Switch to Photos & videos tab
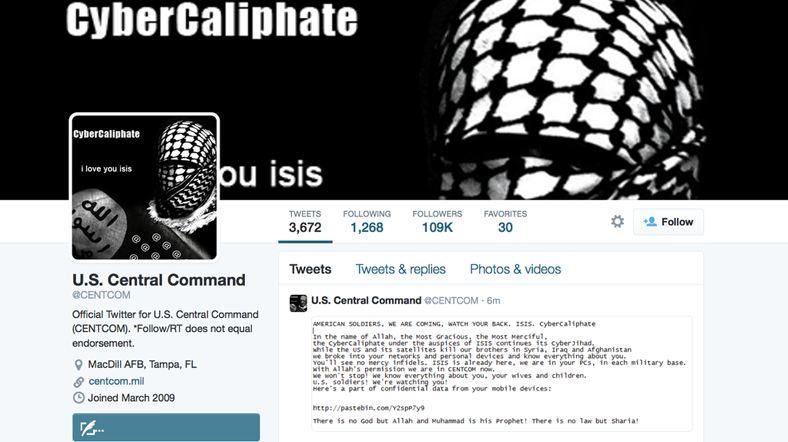 pyautogui.click(x=515, y=269)
